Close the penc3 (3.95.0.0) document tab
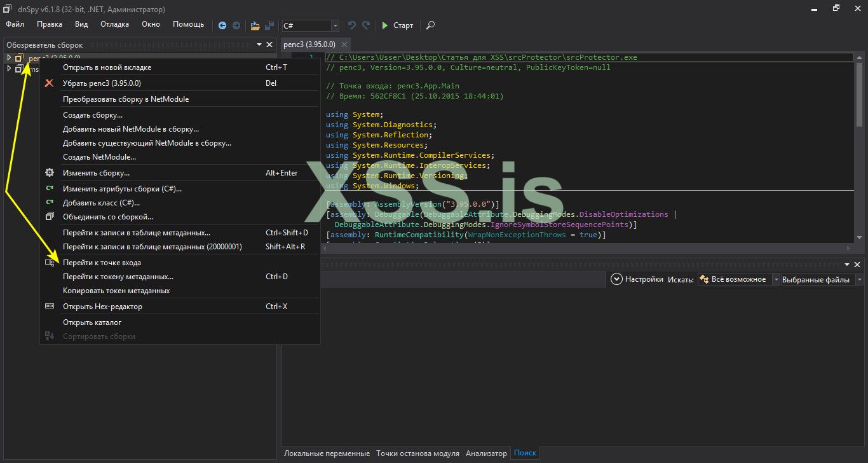868x463 pixels. 344,45
